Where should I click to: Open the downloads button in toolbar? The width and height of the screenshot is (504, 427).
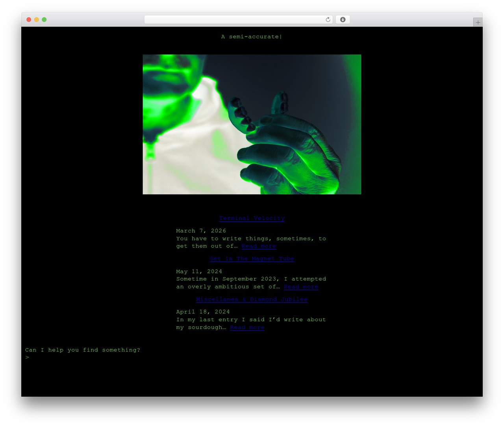(343, 20)
